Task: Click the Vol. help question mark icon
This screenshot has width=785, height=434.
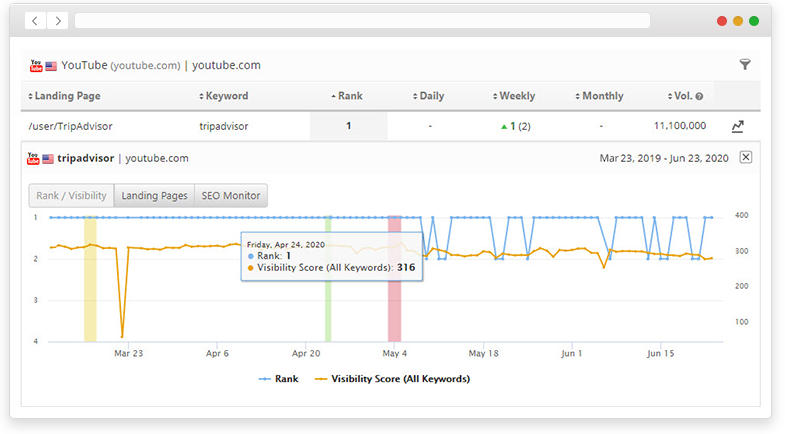Action: pyautogui.click(x=699, y=97)
